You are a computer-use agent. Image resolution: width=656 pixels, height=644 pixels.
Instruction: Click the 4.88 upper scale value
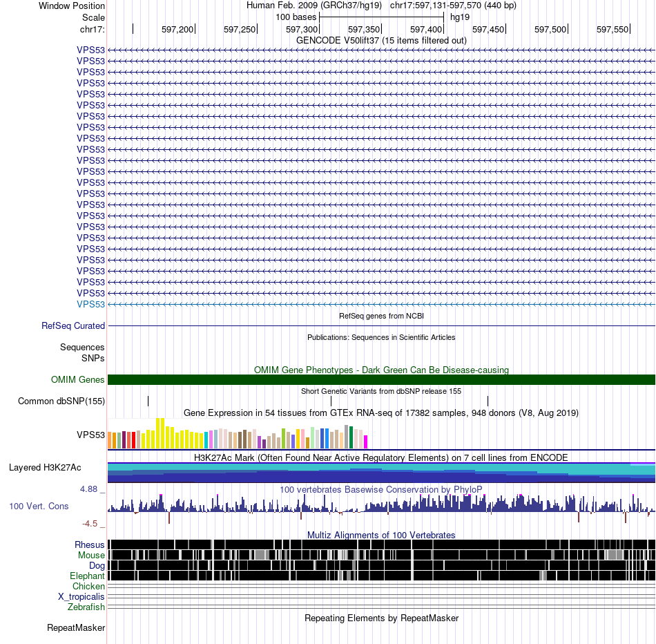pyautogui.click(x=88, y=489)
